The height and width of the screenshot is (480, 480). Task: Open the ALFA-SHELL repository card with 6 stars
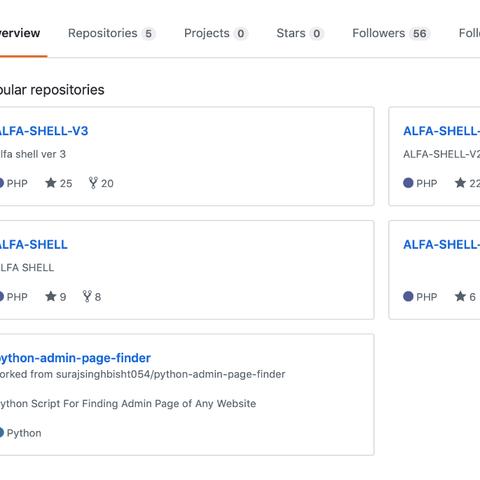pyautogui.click(x=441, y=245)
